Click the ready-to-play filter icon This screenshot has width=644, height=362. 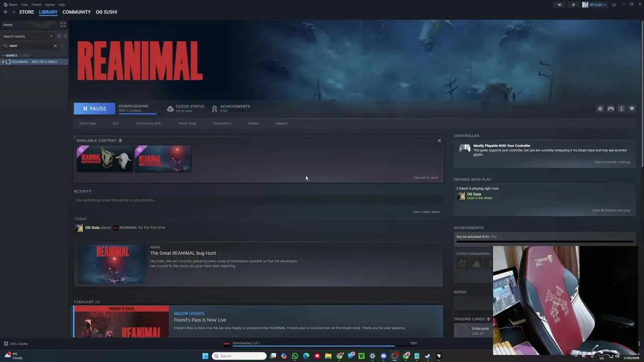pos(65,36)
